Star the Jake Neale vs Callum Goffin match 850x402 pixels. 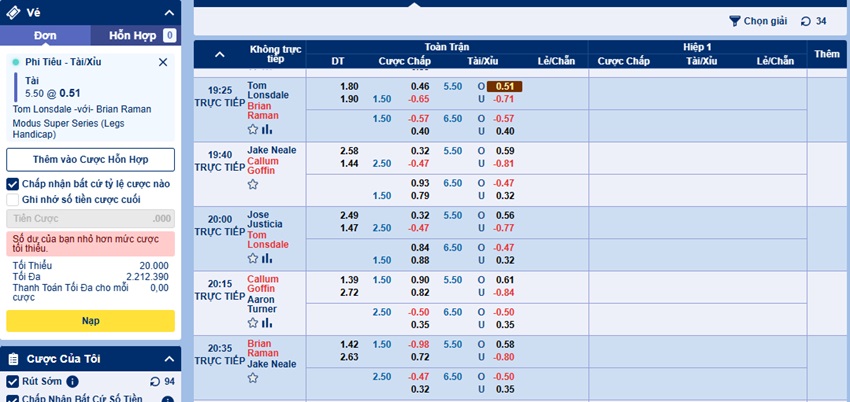pyautogui.click(x=253, y=185)
